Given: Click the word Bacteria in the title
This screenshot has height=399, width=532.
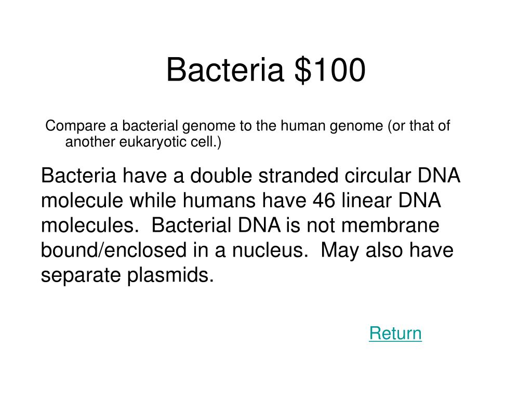Looking at the screenshot, I should 225,70.
